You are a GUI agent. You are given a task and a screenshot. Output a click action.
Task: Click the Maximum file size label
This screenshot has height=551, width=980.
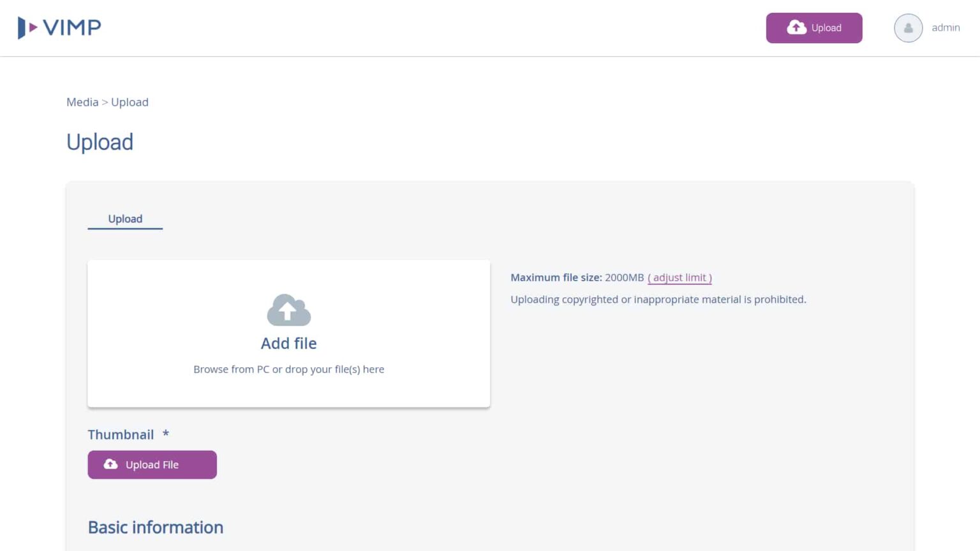pos(556,277)
